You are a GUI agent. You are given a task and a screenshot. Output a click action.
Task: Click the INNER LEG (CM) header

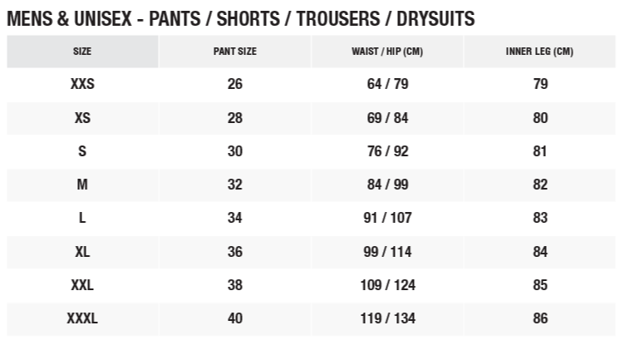tap(539, 52)
